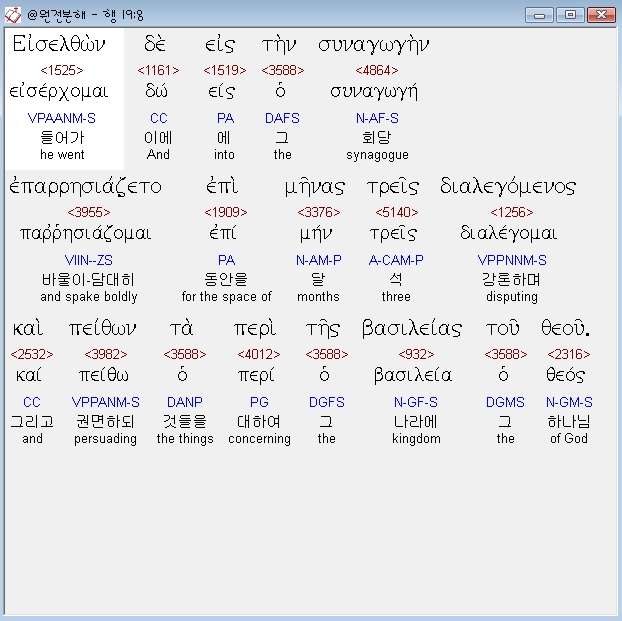Maximize the interlinear window
This screenshot has width=622, height=621.
(x=570, y=14)
